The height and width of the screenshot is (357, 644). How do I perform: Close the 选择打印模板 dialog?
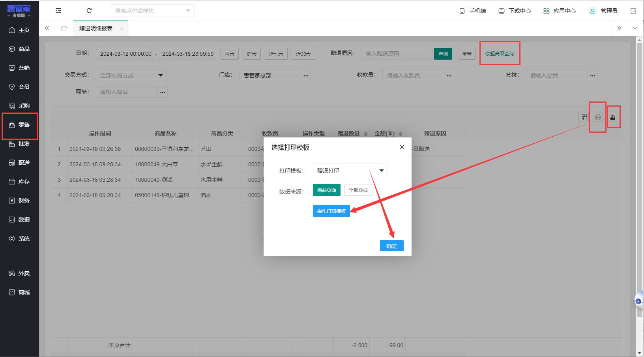coord(402,147)
